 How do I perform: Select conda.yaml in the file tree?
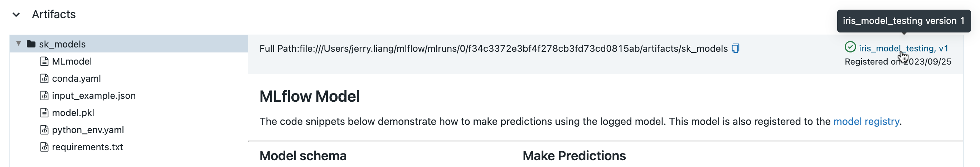(x=77, y=79)
